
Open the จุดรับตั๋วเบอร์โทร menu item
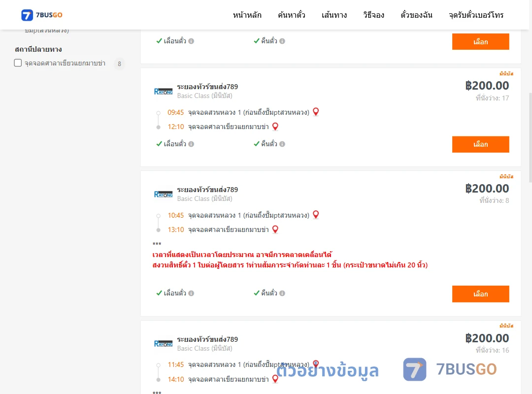pos(476,15)
